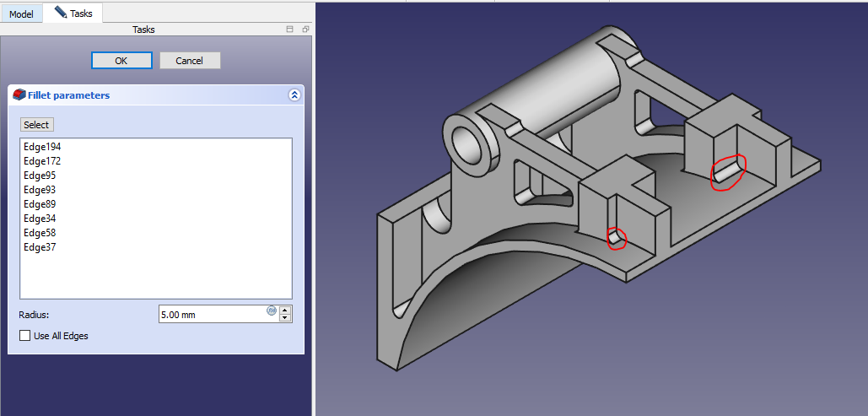Viewport: 868px width, 416px height.
Task: Click the Tasks panel layout icon
Action: 289,30
